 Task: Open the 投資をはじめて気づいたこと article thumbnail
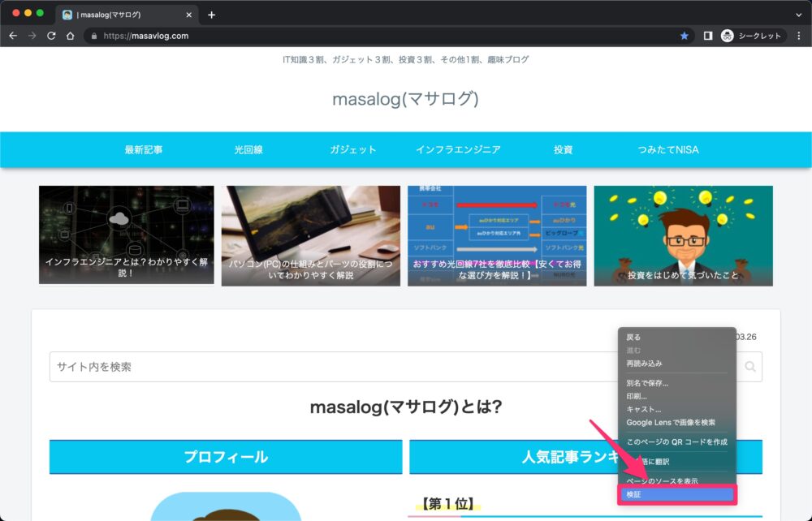coord(683,236)
